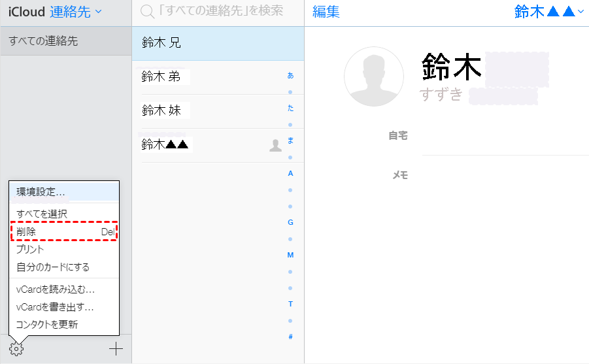Choose 環境設定 from the popup menu
589x364 pixels.
pyautogui.click(x=41, y=192)
